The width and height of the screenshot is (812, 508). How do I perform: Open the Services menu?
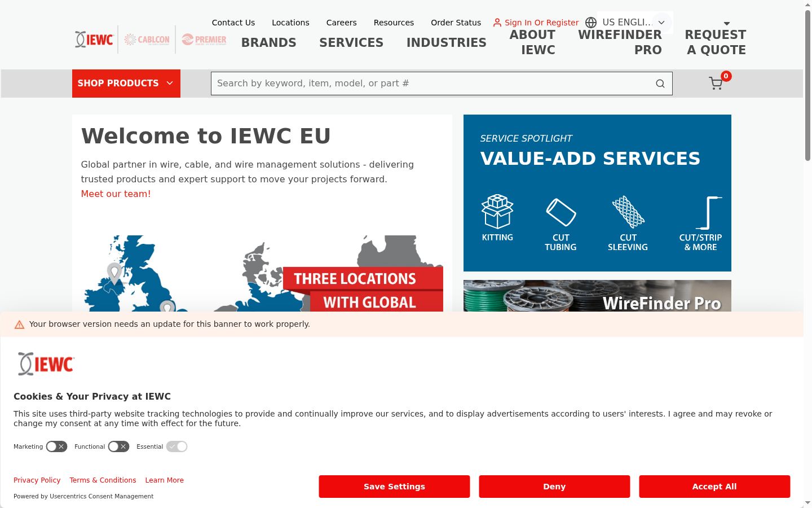[x=351, y=42]
